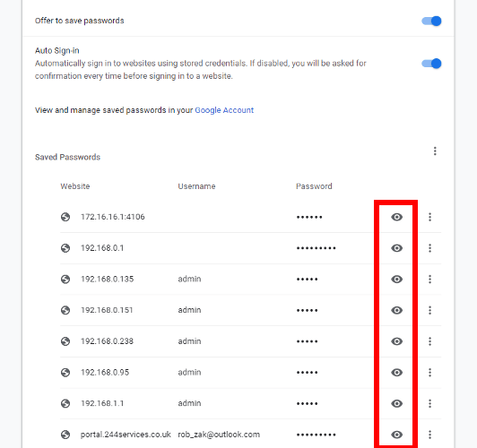Click globe icon beside 172.16.16.1:4106
The width and height of the screenshot is (477, 448).
(x=65, y=217)
